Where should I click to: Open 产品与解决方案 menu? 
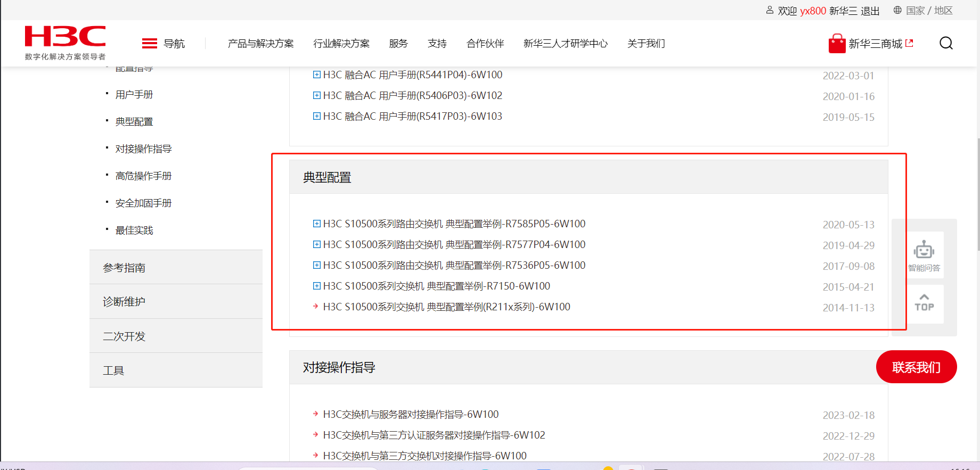(260, 44)
